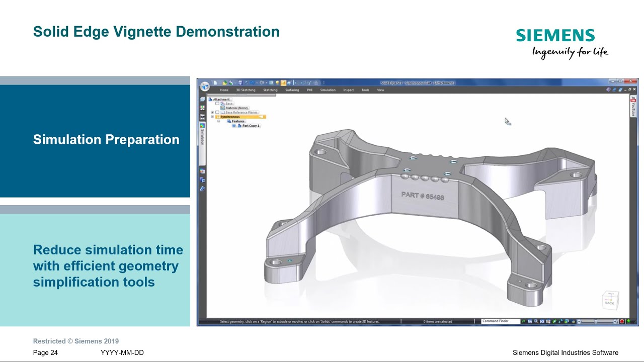Viewport: 644px width, 362px height.
Task: Select the Part Copy 1 feature
Action: (251, 126)
